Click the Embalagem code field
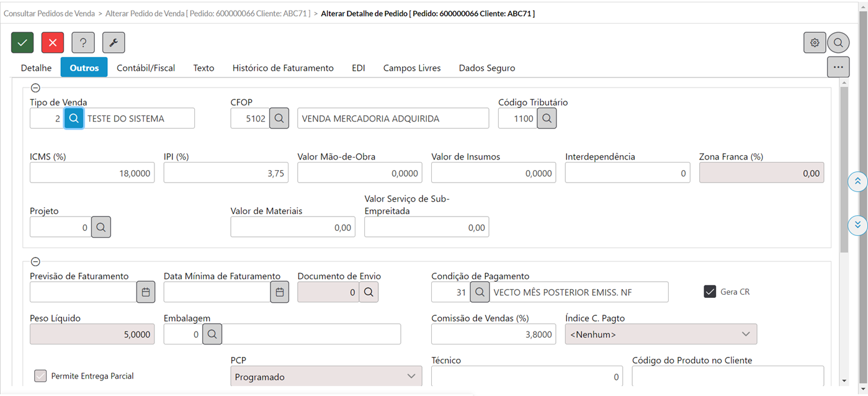Image resolution: width=868 pixels, height=396 pixels. (183, 334)
